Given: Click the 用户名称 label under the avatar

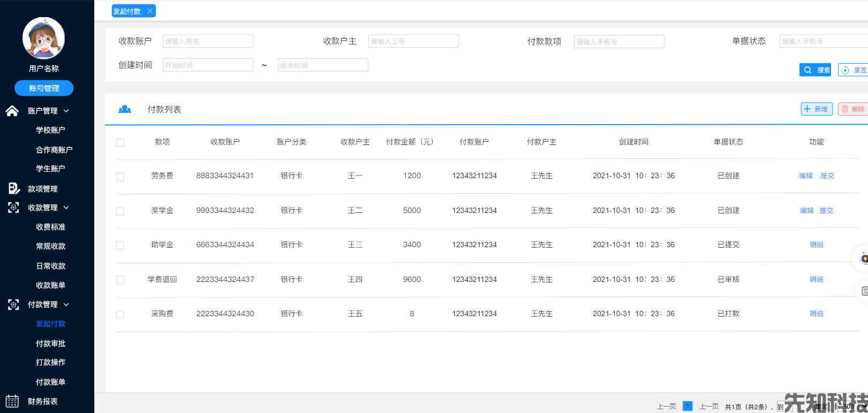Looking at the screenshot, I should 44,68.
